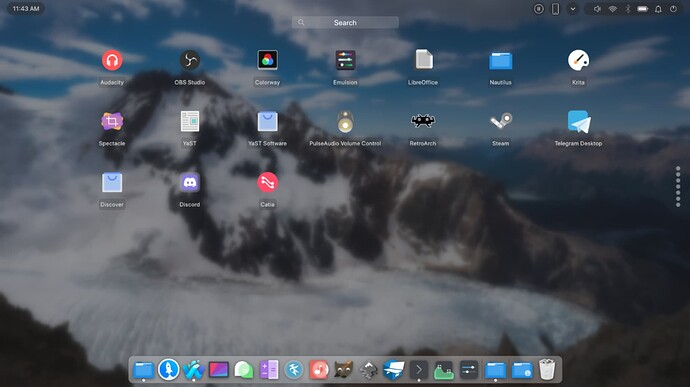This screenshot has height=387, width=690.
Task: Click the blue cube app in dock
Action: [393, 370]
